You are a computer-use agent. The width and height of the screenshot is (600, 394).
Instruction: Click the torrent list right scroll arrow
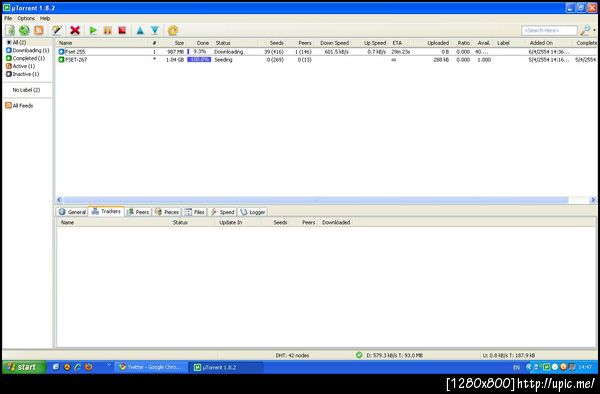click(x=593, y=200)
